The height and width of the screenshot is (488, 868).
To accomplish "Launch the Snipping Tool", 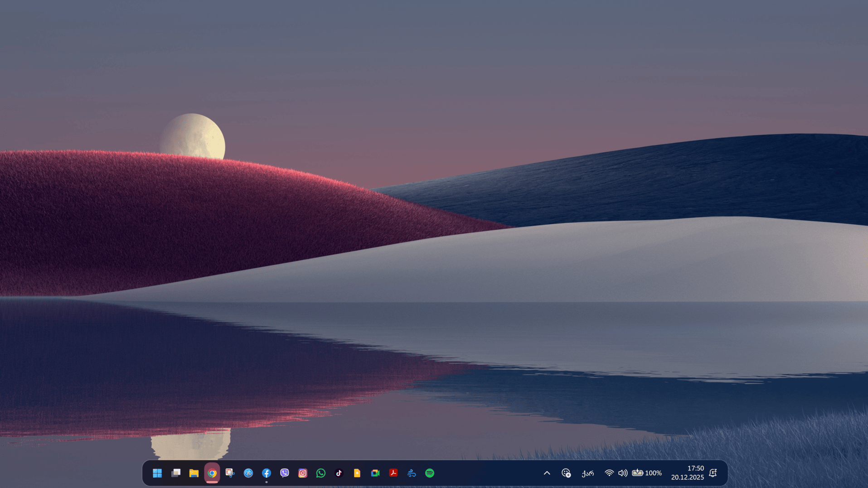I will [x=230, y=473].
